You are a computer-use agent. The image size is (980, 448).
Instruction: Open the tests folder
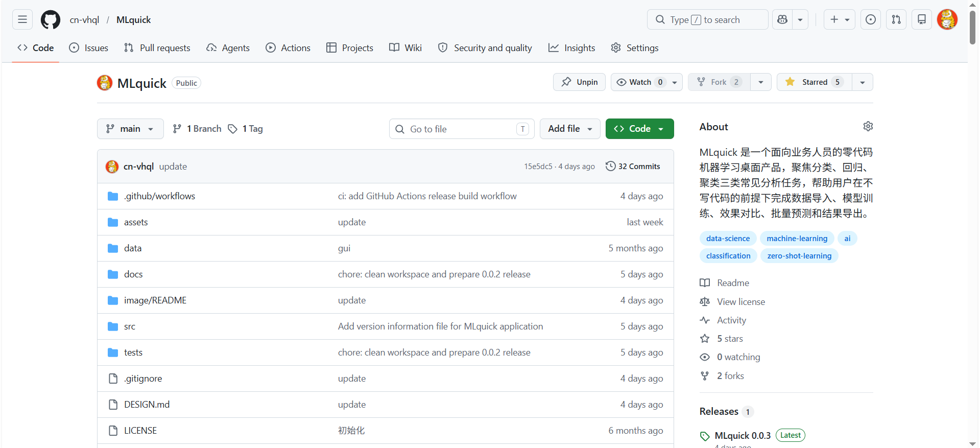(x=133, y=352)
